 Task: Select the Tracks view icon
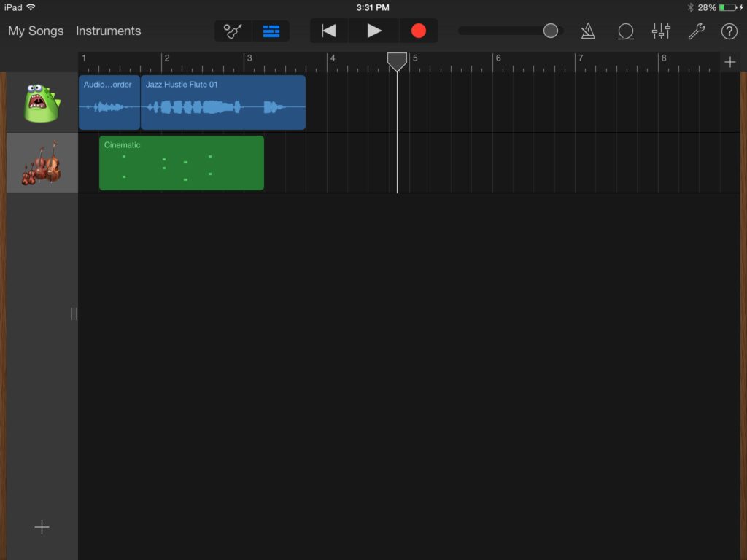coord(271,31)
